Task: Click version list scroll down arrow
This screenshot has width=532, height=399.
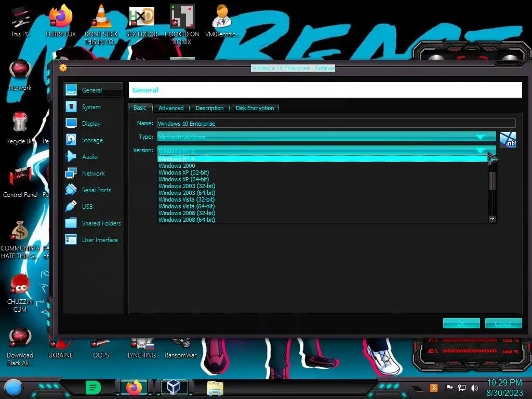Action: [x=492, y=219]
